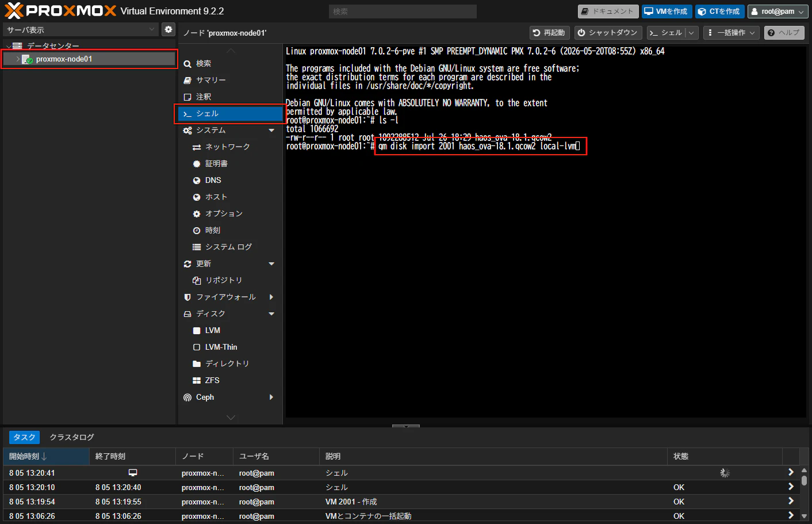Select the VMとコンテナの一括起動 task row
812x524 pixels.
(x=401, y=516)
